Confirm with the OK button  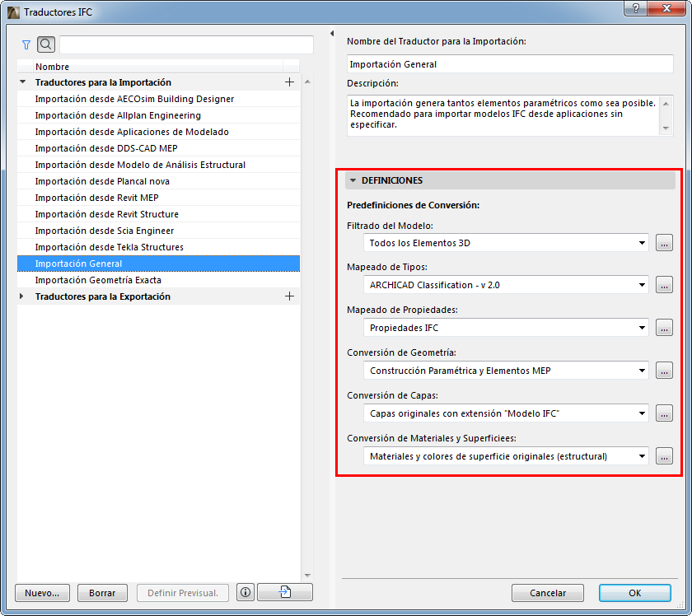click(x=634, y=593)
